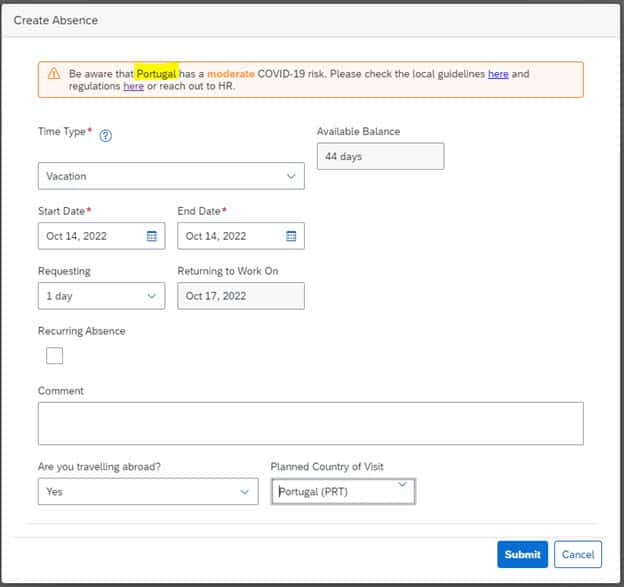Click the orange word 'moderate' in the alert
Image resolution: width=624 pixels, height=587 pixels.
click(x=231, y=74)
